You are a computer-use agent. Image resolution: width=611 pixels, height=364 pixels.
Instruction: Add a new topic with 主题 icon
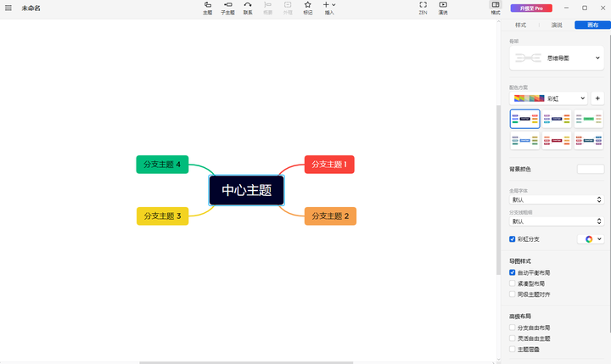point(208,8)
